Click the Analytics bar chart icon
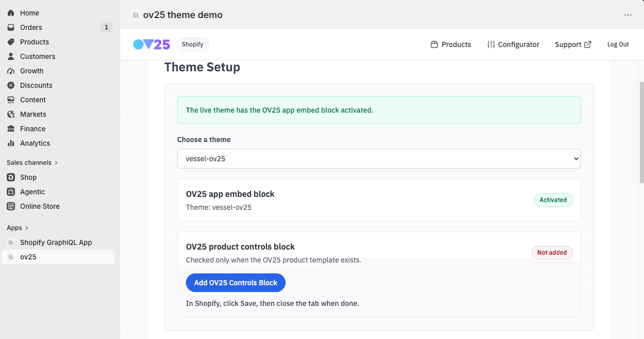644x339 pixels. pyautogui.click(x=11, y=143)
